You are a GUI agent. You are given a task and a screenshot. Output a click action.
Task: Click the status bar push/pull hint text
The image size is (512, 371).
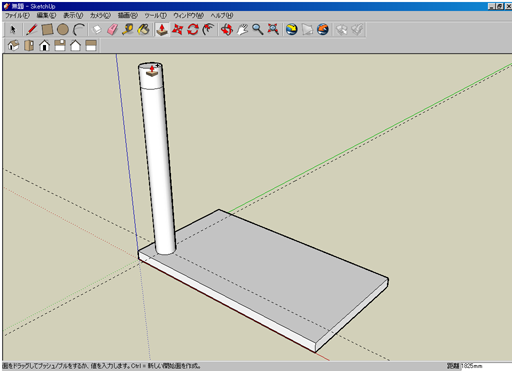[102, 366]
